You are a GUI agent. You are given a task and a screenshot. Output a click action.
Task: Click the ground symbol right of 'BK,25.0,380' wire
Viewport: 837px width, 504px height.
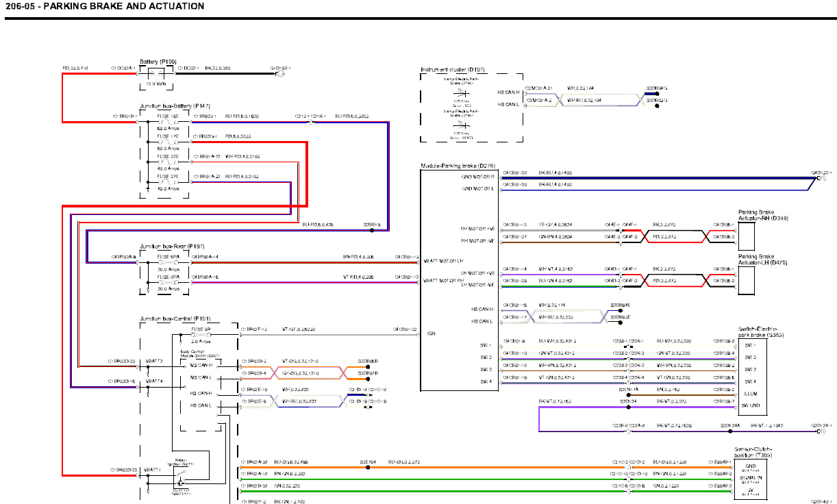click(279, 75)
